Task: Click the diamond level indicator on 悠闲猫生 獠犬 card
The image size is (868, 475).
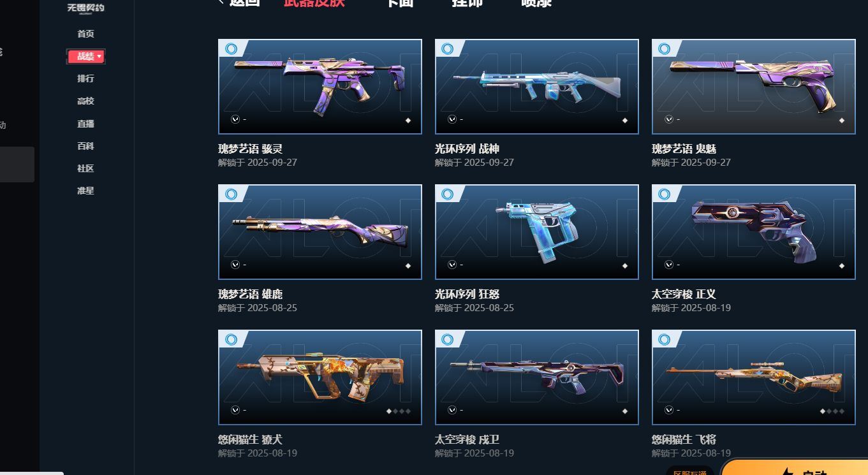Action: pos(399,411)
